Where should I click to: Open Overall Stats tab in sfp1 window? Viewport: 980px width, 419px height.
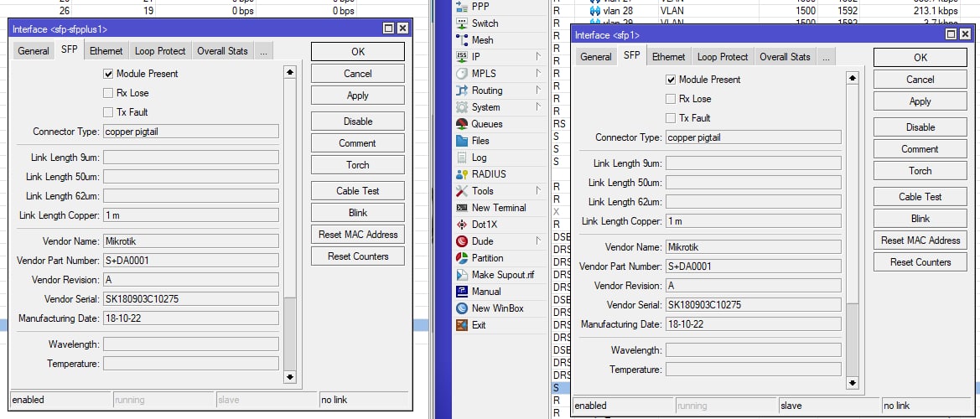click(785, 58)
